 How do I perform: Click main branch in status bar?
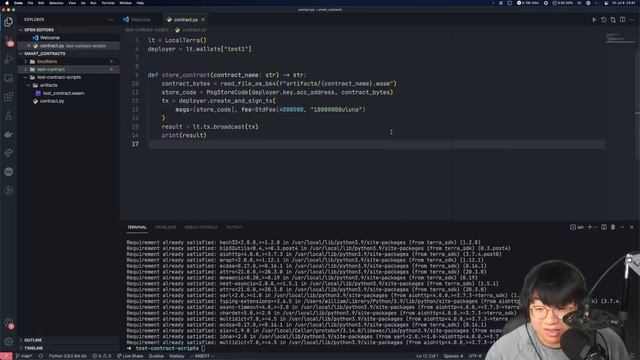click(x=24, y=356)
